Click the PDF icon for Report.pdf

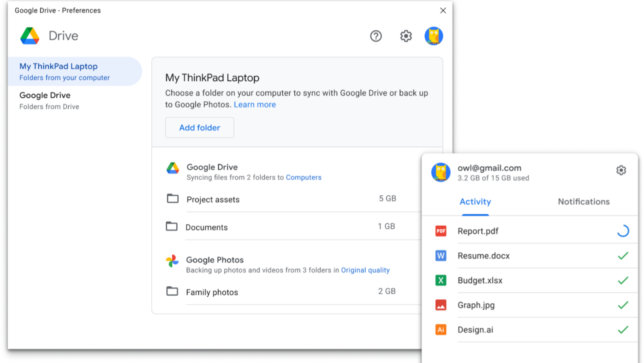tap(441, 231)
